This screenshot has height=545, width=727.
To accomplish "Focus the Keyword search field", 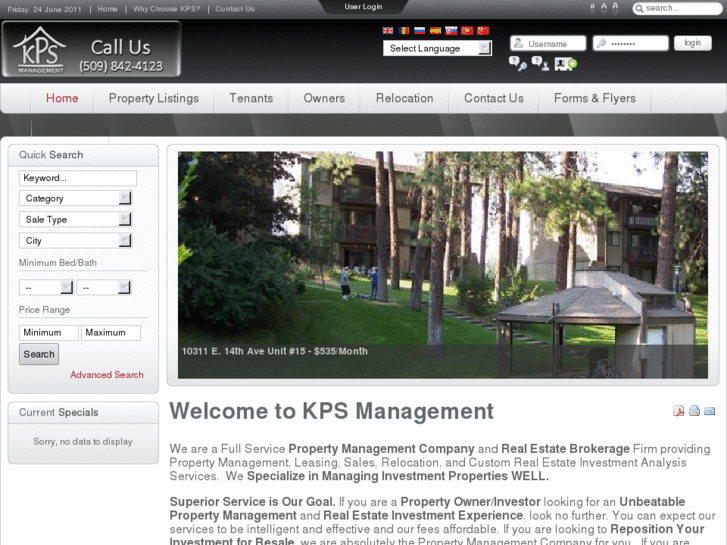I will (x=78, y=178).
